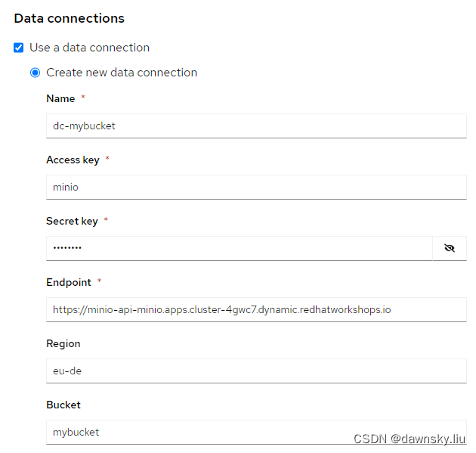Screen dimensions: 476x453
Task: Click the "Create new data connection" label text
Action: pos(122,73)
